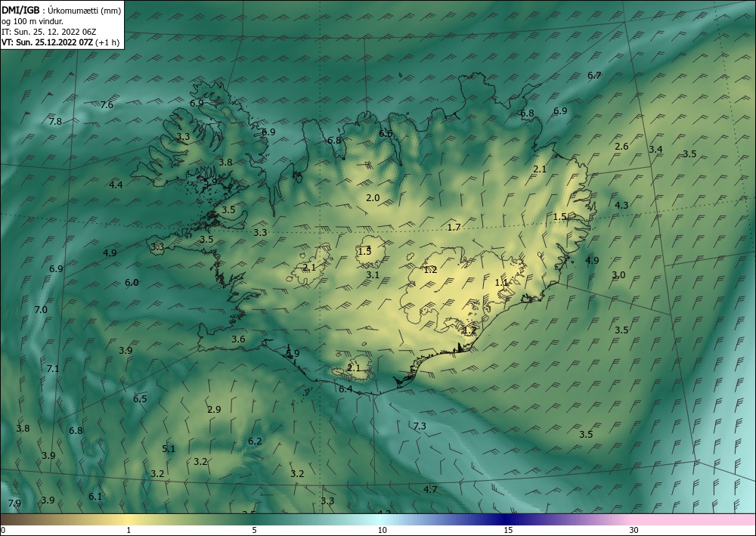Click the map value 3.6
This screenshot has height=536, width=756.
pyautogui.click(x=238, y=339)
